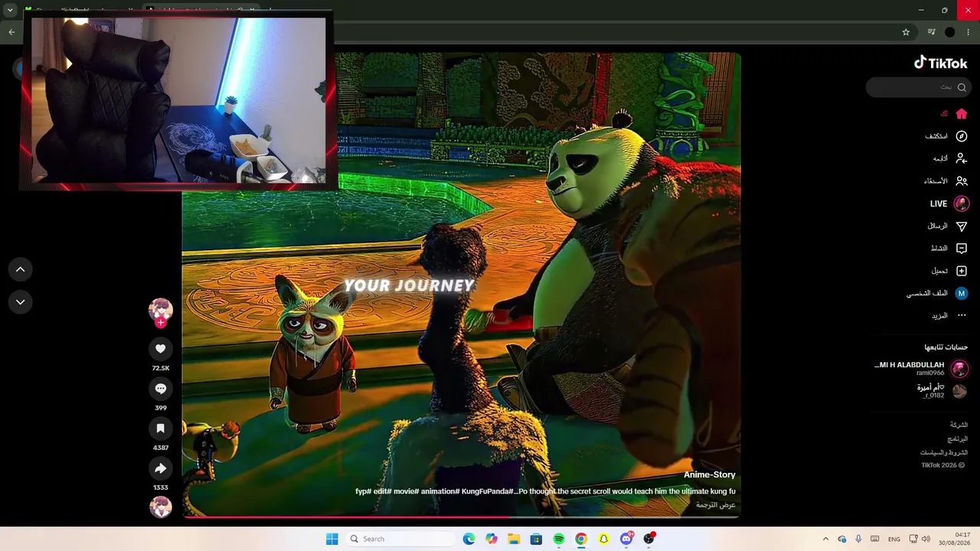Open Snapchat from the taskbar

tap(603, 539)
